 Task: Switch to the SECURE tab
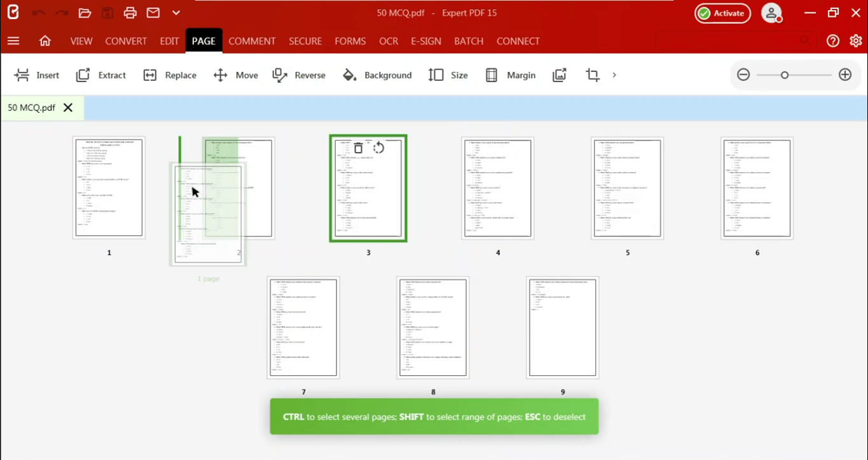click(305, 41)
